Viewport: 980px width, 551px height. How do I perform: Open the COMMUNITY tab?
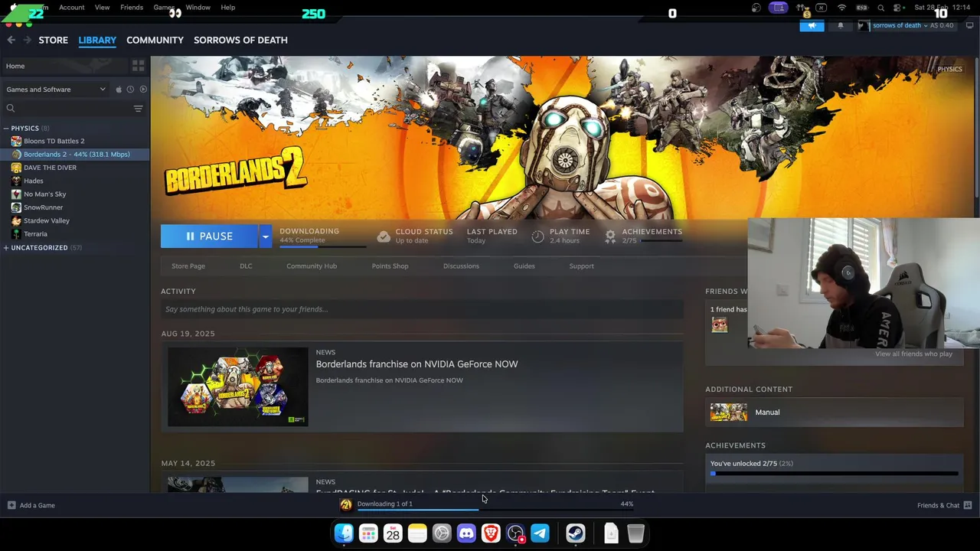coord(155,40)
